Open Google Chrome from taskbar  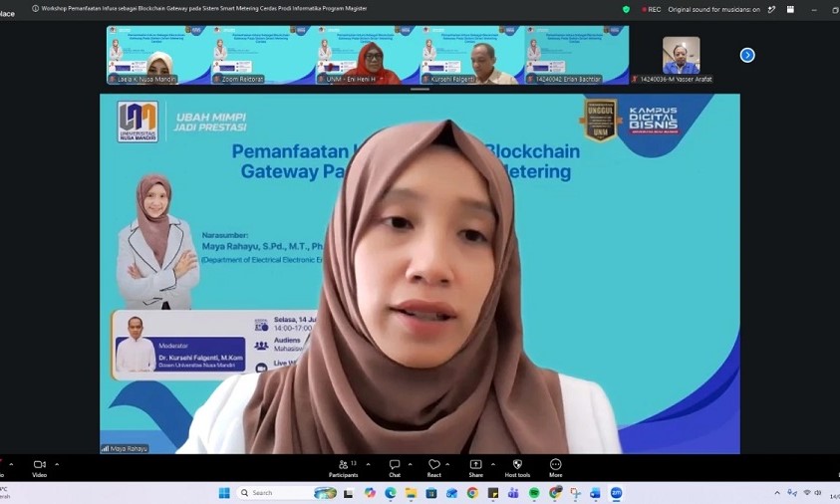(x=472, y=493)
